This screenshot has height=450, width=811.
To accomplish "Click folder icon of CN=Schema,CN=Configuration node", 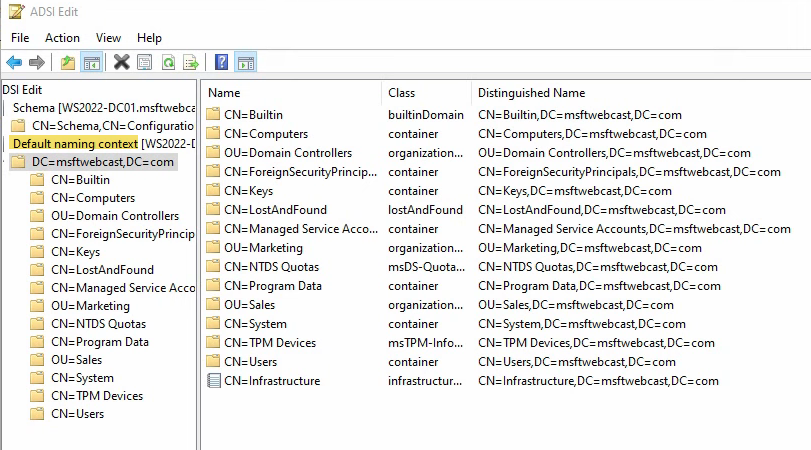I will tap(18, 126).
